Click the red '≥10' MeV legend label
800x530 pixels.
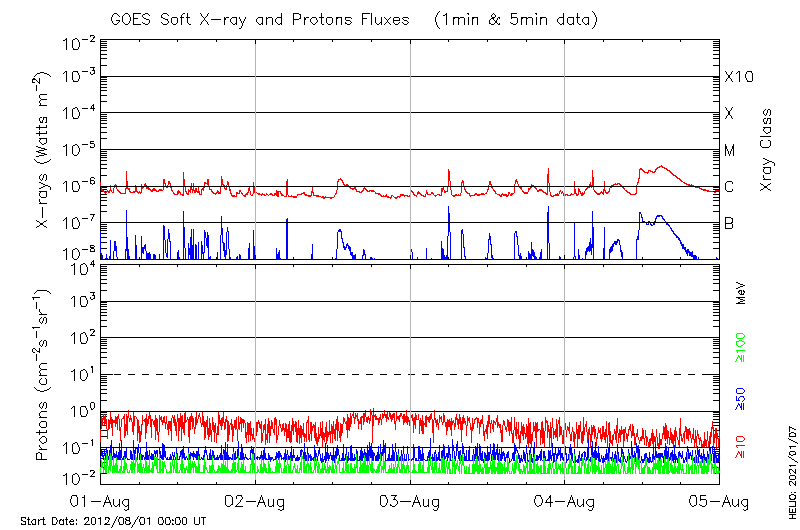tap(741, 442)
